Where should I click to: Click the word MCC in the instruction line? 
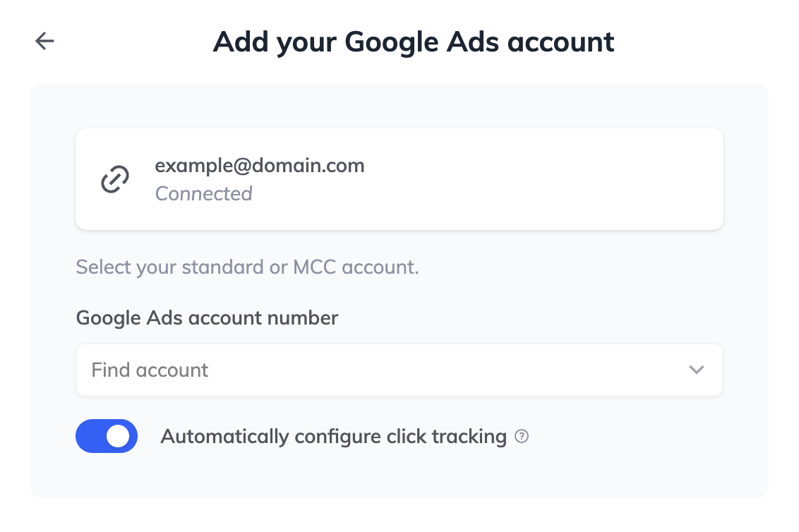point(314,267)
